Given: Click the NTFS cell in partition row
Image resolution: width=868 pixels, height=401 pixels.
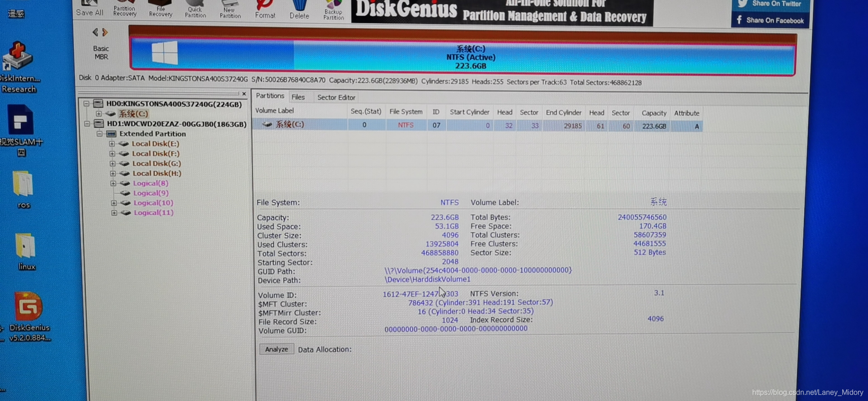Looking at the screenshot, I should (406, 125).
